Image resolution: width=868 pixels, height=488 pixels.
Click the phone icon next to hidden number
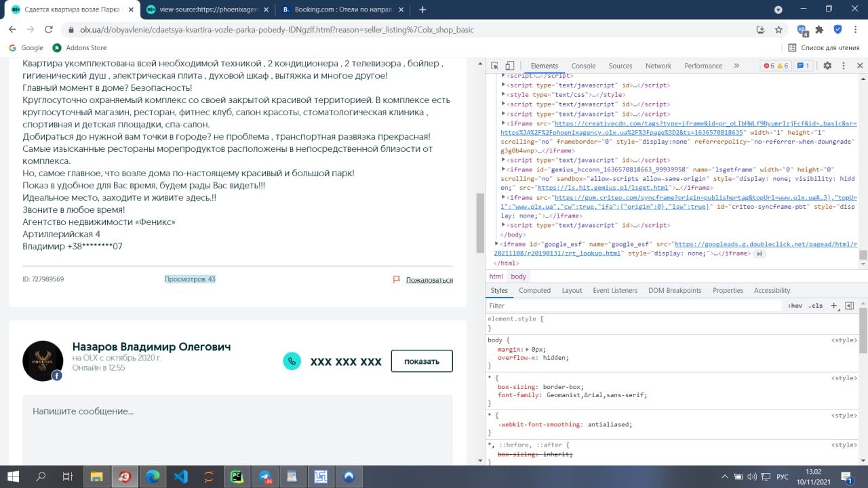(292, 361)
